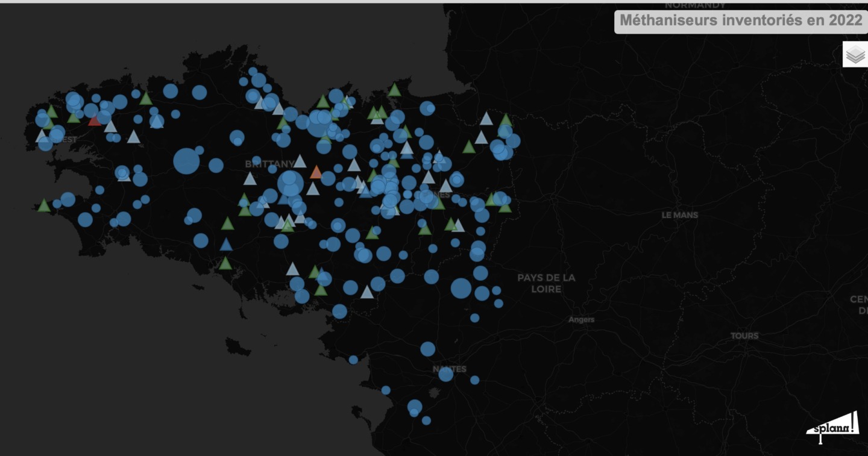Click the green triangle on the far west coast
The image size is (868, 456).
[x=44, y=206]
